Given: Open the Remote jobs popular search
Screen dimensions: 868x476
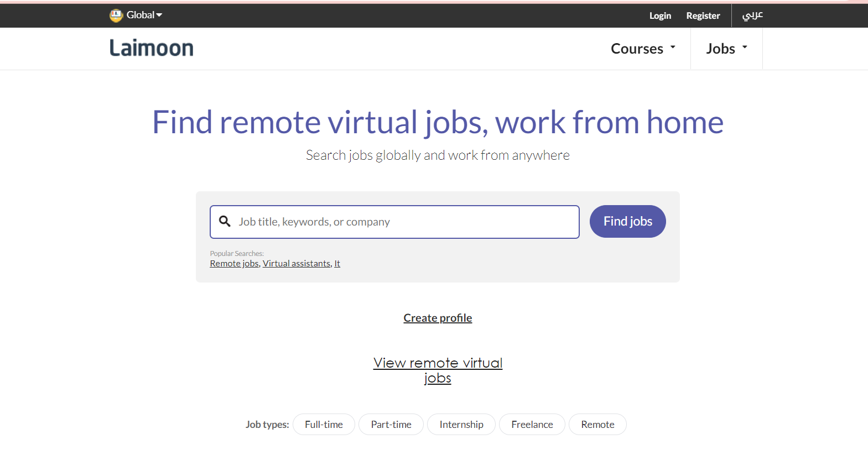Looking at the screenshot, I should [x=234, y=264].
